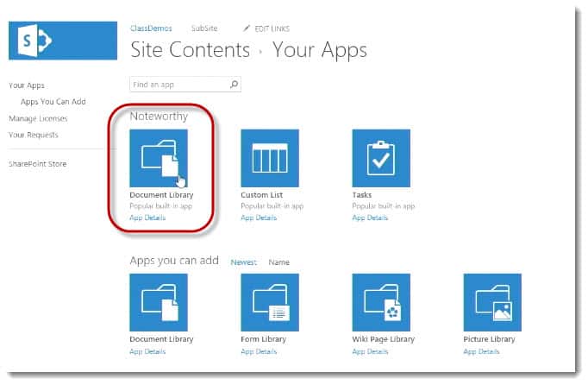Open the Form Library app tile
The width and height of the screenshot is (588, 385).
click(270, 302)
